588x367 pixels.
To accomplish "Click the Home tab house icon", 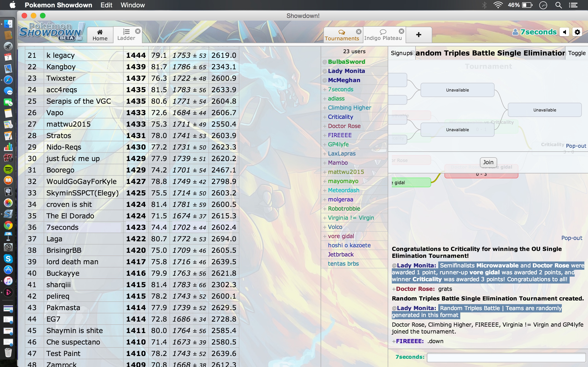I will point(100,32).
